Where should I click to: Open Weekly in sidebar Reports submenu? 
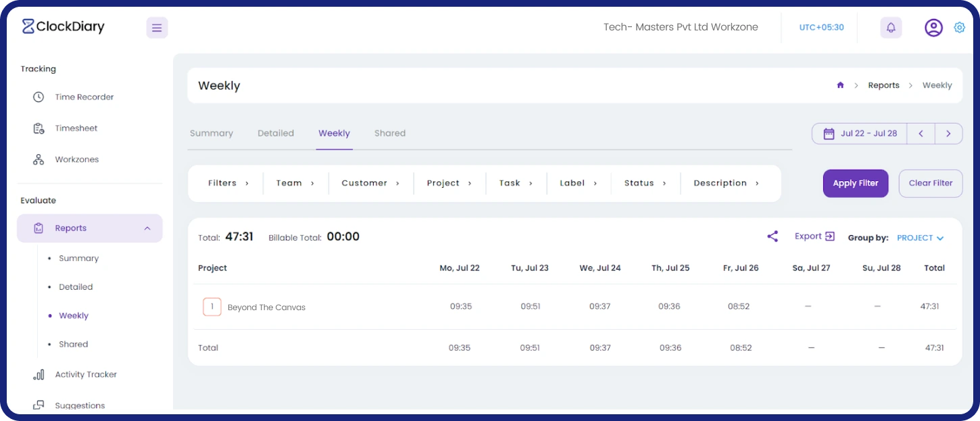[74, 316]
